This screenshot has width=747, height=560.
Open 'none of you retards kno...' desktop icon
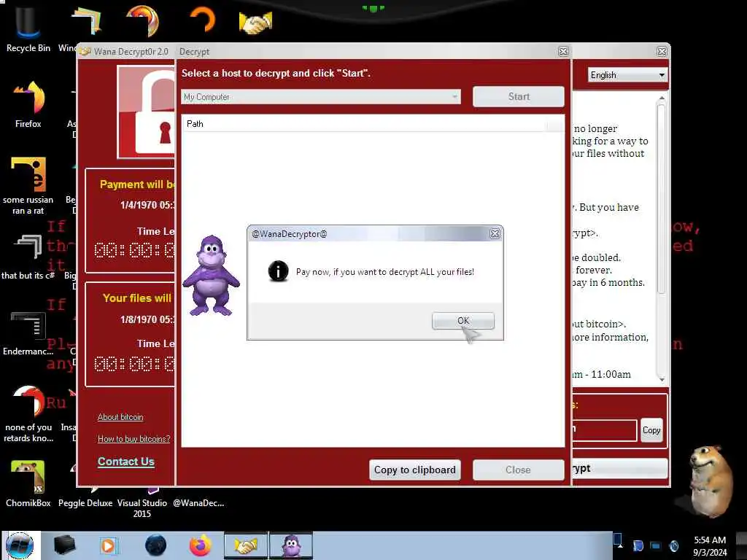pos(28,414)
